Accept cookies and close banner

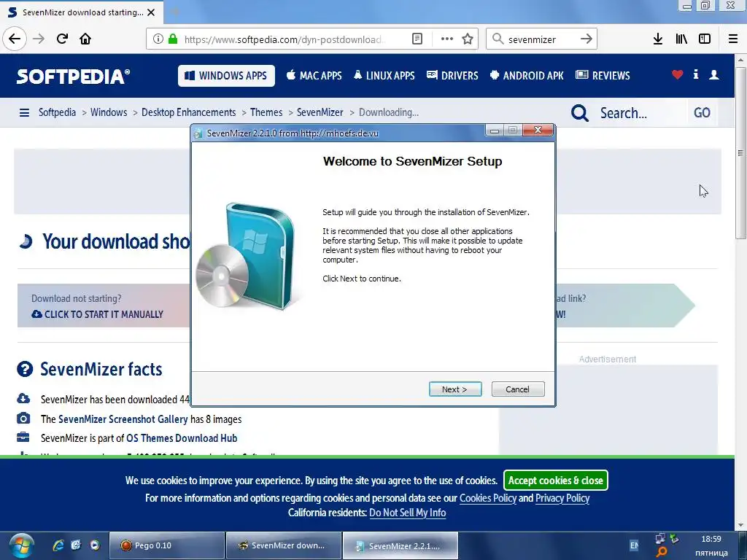[556, 481]
